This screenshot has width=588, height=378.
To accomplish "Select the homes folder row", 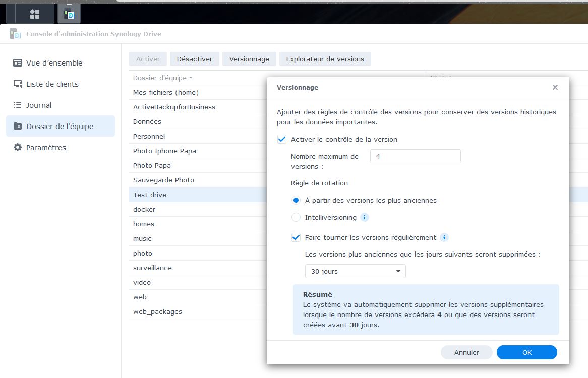I will [x=198, y=224].
